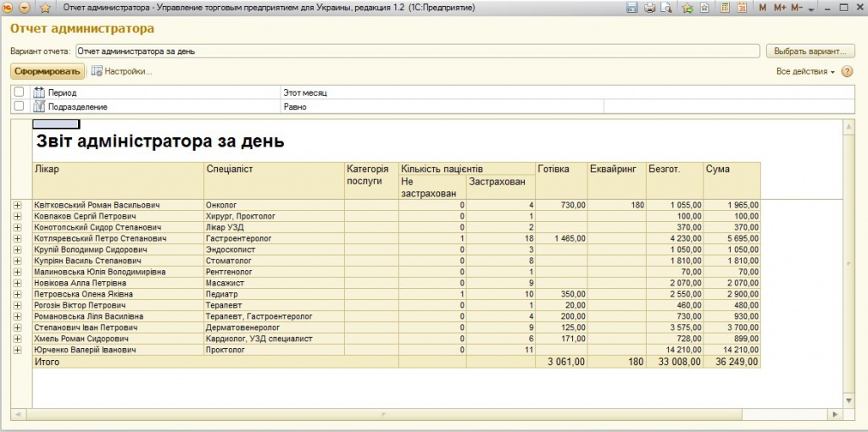Click the Подразделение filter icon
Screen dimensions: 868x432
pos(39,106)
